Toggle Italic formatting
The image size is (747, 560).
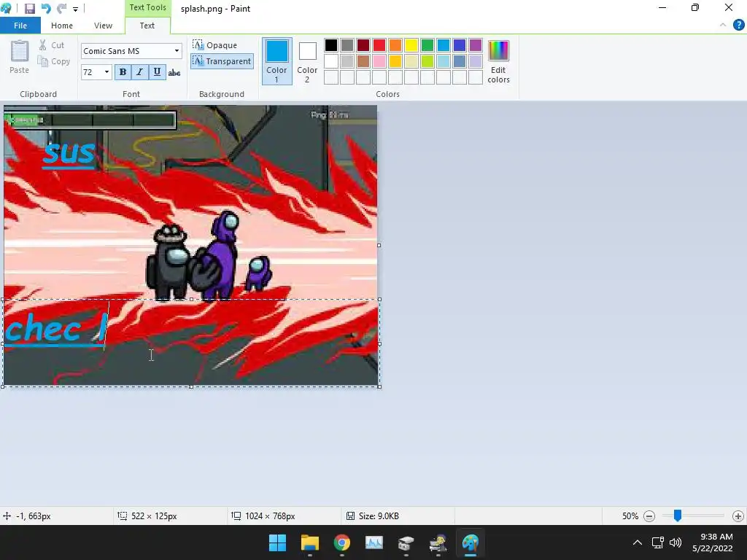click(x=139, y=72)
